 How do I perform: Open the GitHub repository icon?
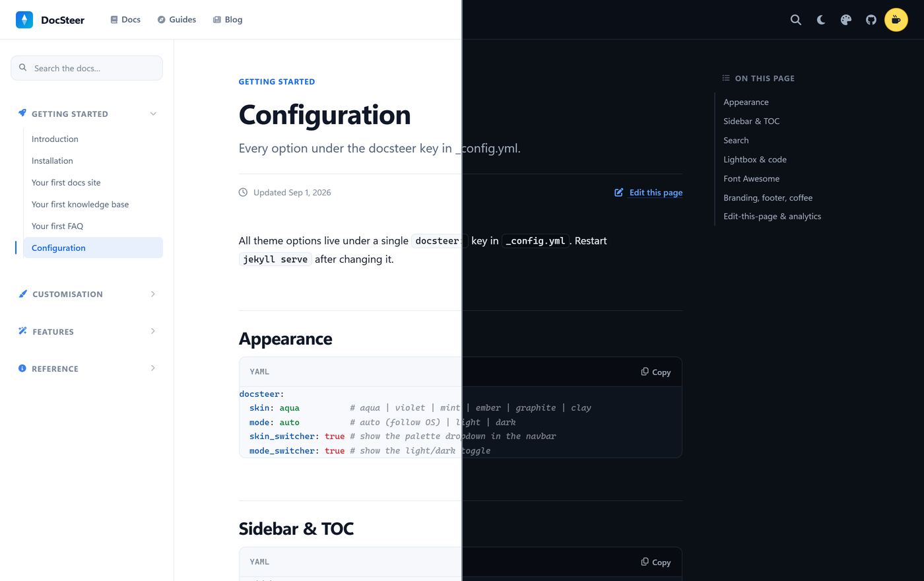click(x=871, y=20)
